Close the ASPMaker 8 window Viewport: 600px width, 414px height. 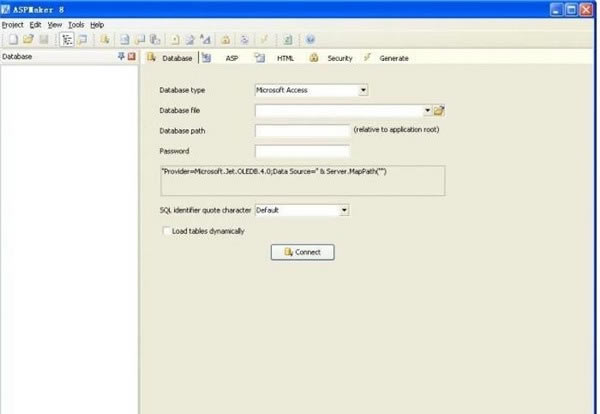(586, 10)
